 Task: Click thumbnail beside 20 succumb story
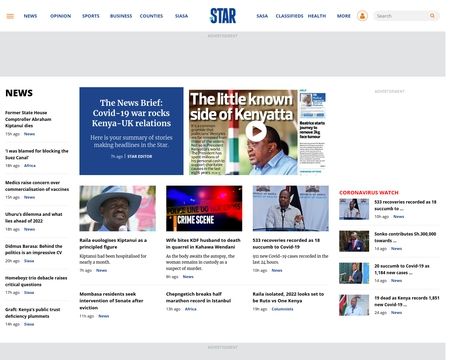354,273
